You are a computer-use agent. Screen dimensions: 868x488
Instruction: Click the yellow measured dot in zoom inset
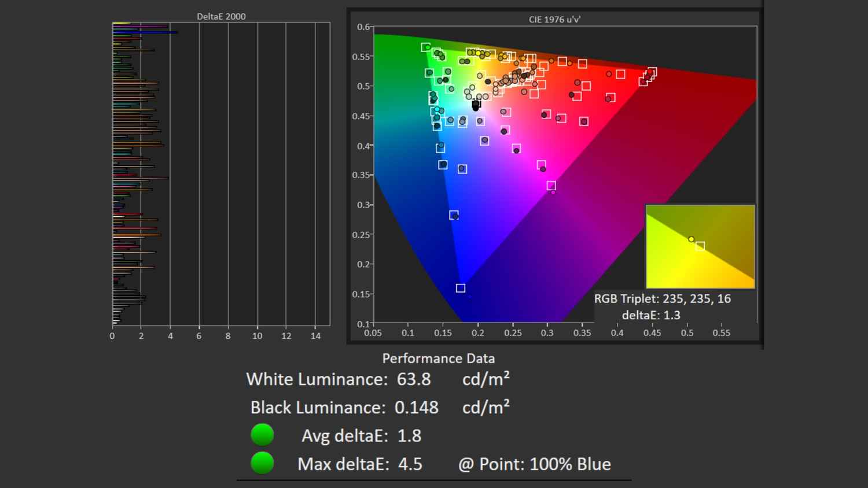691,239
